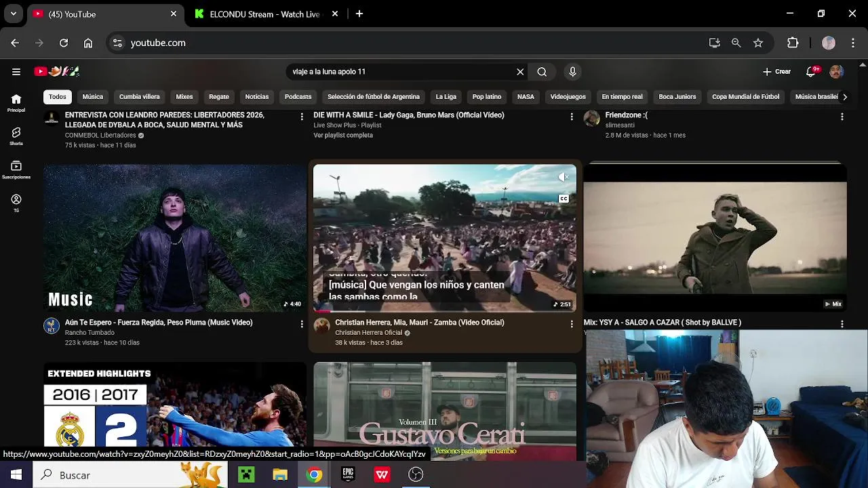Select the Todos filter chip
The height and width of the screenshot is (488, 868).
point(58,96)
